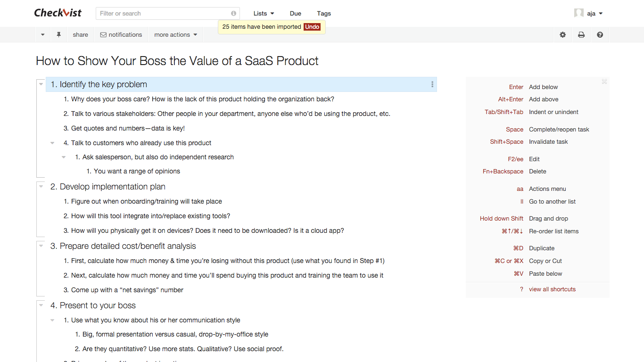Open settings gear icon
Viewport: 644px width, 362px height.
pos(562,34)
